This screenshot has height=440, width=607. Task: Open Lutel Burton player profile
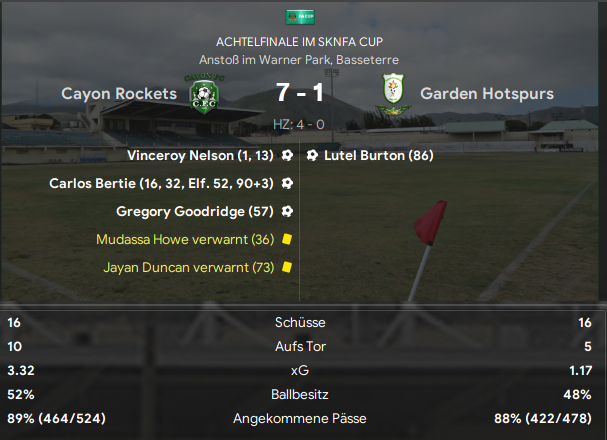pos(364,156)
